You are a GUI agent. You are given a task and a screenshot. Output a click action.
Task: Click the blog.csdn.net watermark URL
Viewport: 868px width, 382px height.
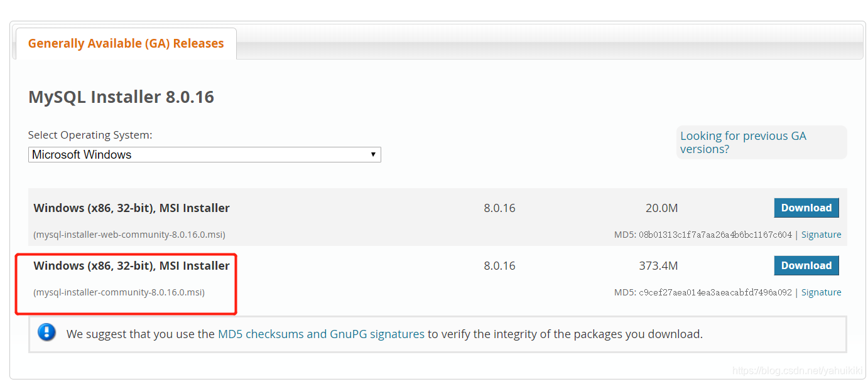[797, 371]
